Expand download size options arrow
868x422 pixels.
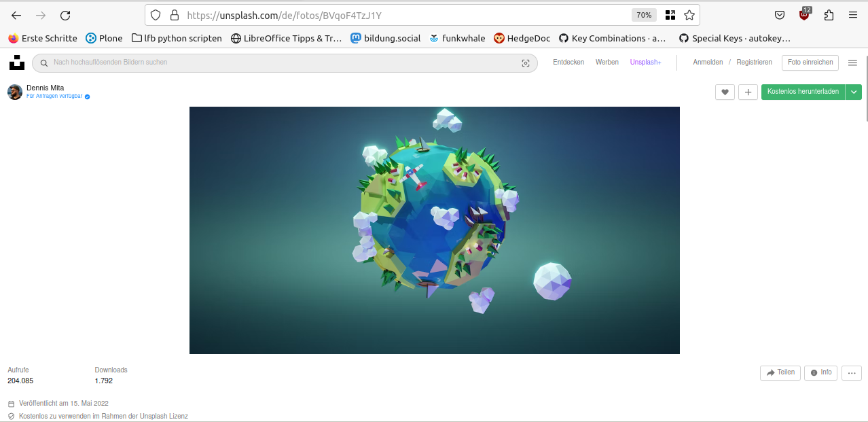854,92
